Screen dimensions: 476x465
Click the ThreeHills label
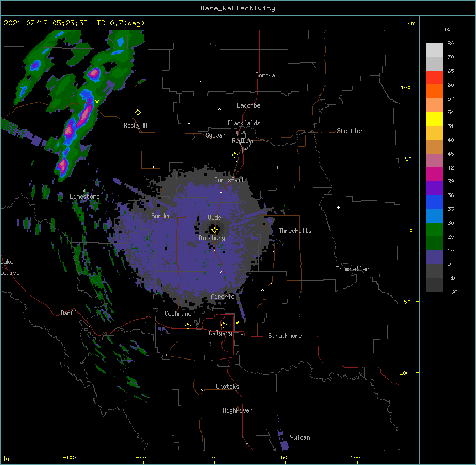295,231
